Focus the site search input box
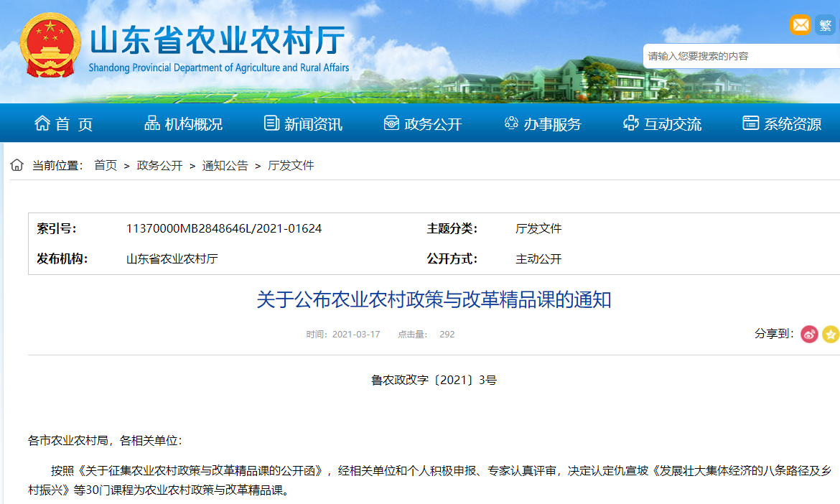Viewport: 840px width, 504px height. coord(739,56)
